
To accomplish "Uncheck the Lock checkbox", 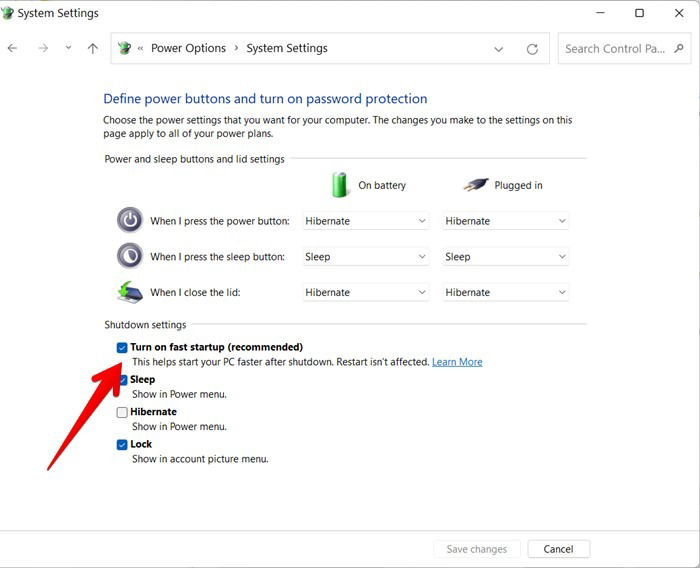I will (x=122, y=445).
